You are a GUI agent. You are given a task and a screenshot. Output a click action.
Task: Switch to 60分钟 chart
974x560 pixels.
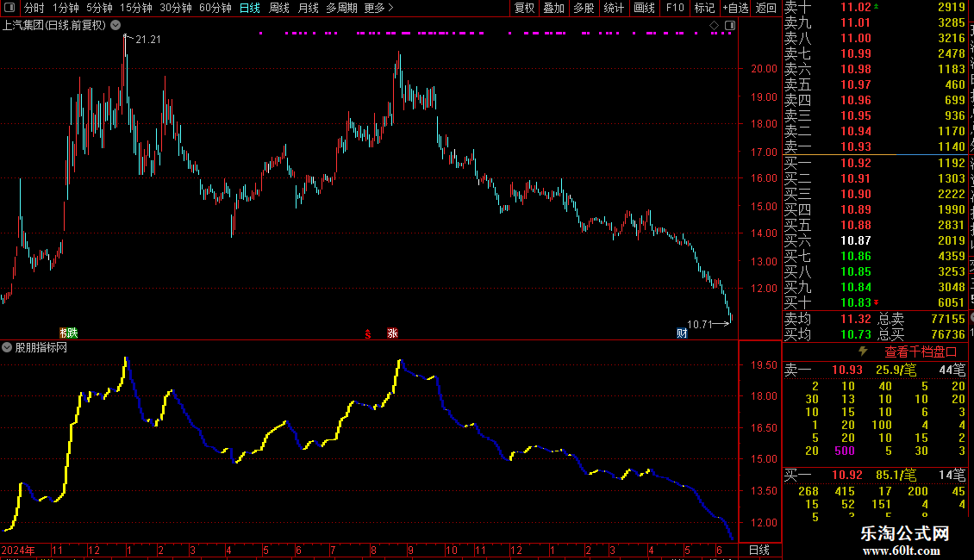coord(215,8)
